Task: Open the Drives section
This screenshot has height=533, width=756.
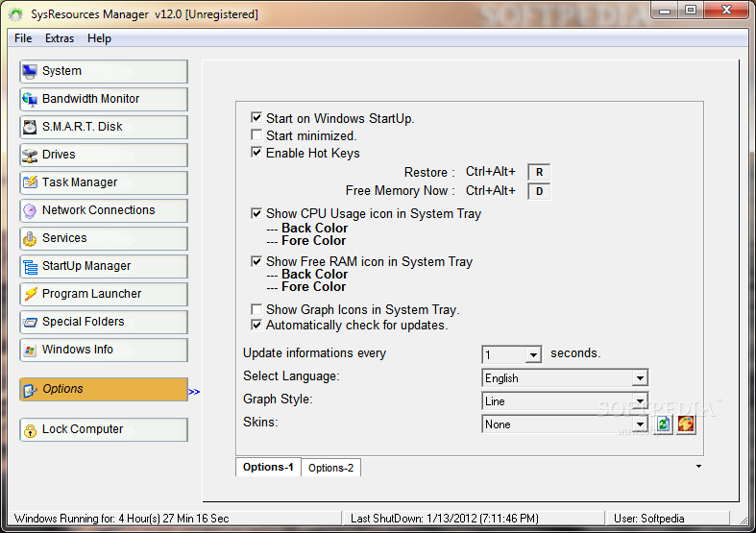Action: coord(104,155)
